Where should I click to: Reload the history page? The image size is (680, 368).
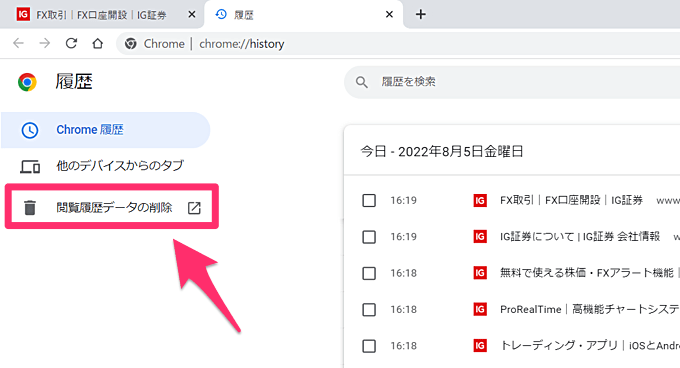coord(71,43)
